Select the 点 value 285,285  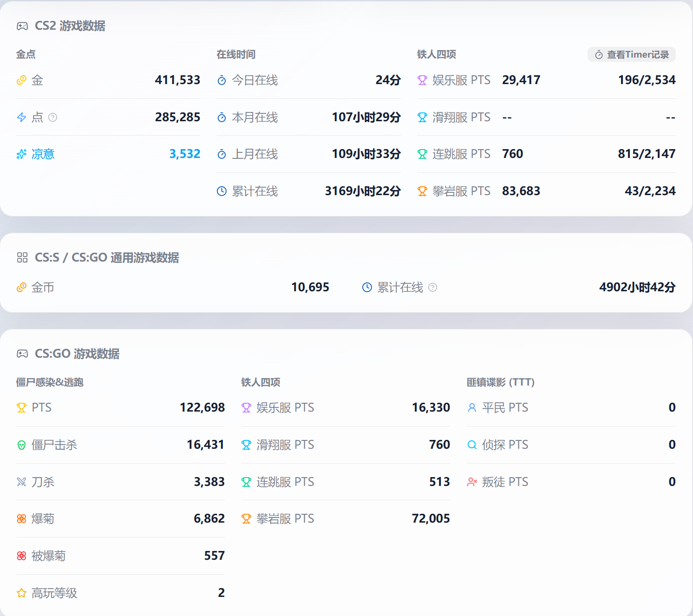point(177,117)
